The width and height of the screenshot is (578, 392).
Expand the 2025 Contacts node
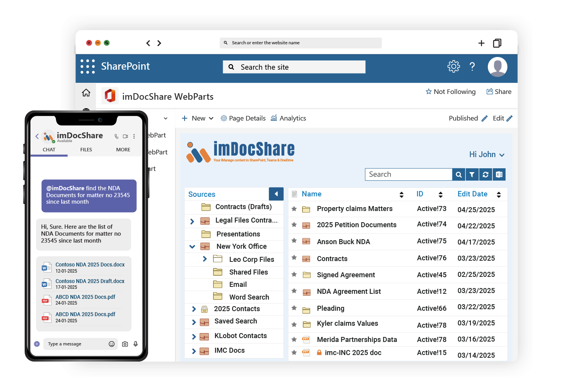click(194, 309)
